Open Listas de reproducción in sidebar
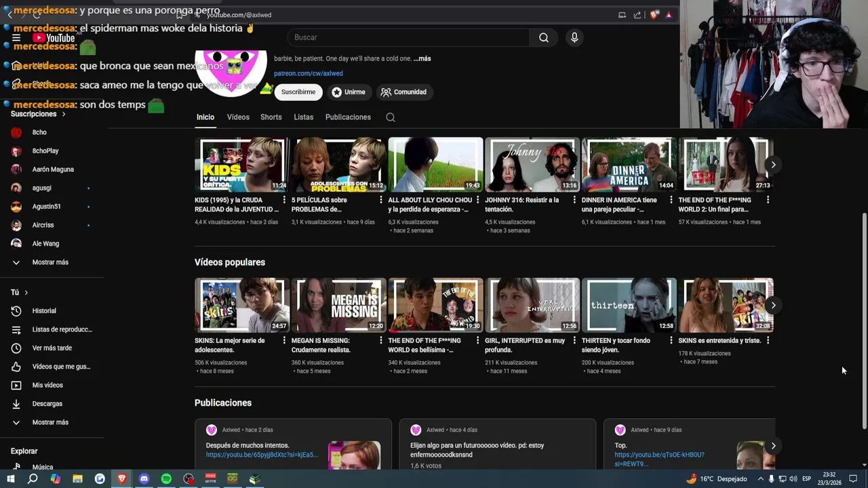The width and height of the screenshot is (868, 488). click(52, 329)
